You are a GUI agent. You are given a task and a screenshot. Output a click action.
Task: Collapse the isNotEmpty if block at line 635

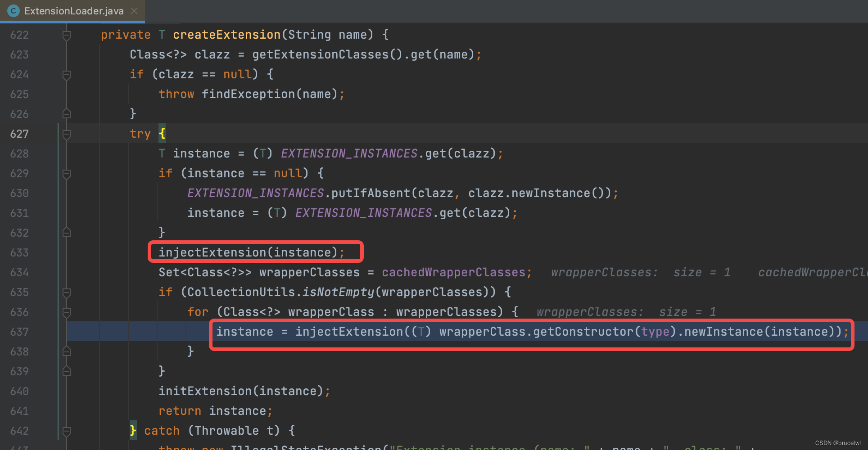point(67,292)
